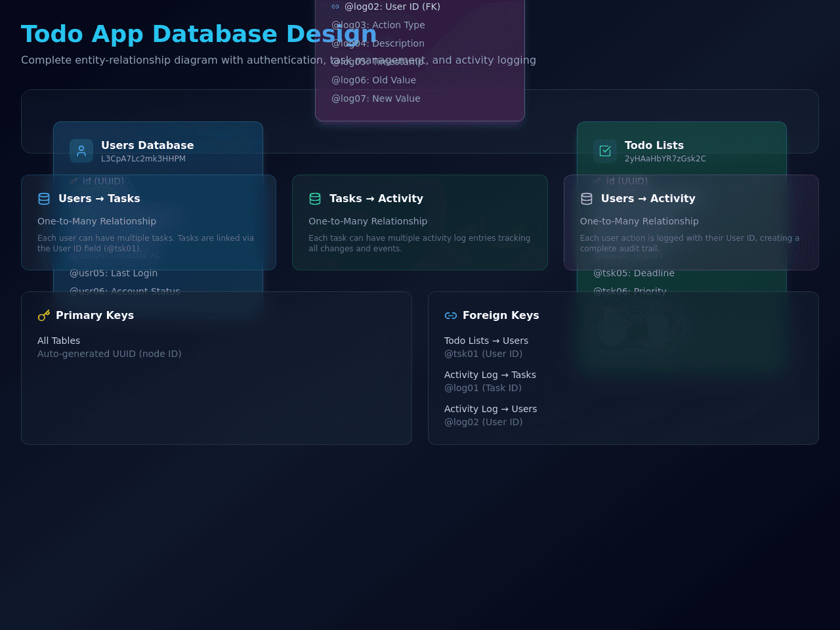Click the @log07: New Value field

click(375, 98)
